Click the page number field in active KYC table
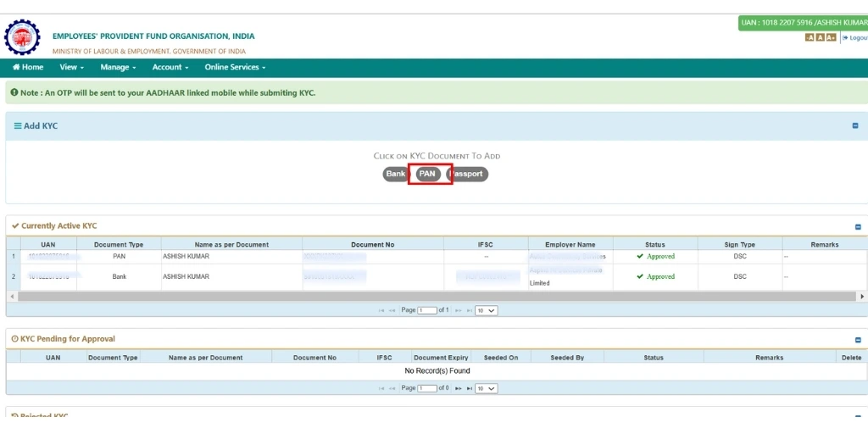Viewport: 868px width, 428px height. click(426, 311)
